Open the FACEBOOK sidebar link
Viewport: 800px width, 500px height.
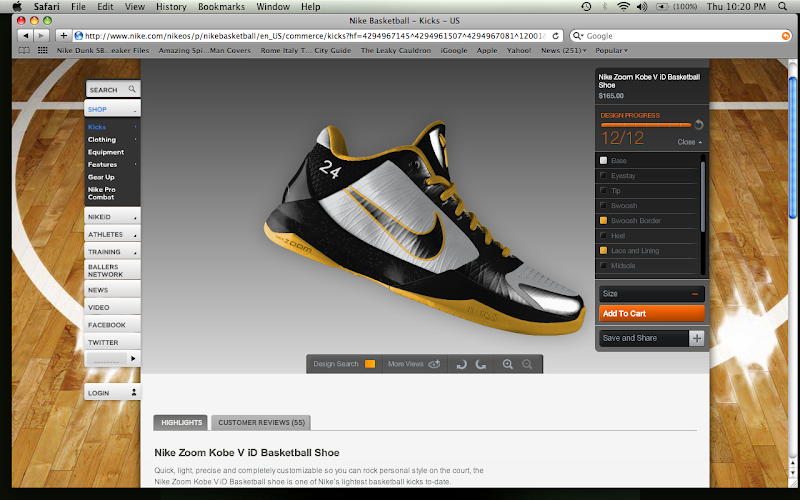coord(112,324)
